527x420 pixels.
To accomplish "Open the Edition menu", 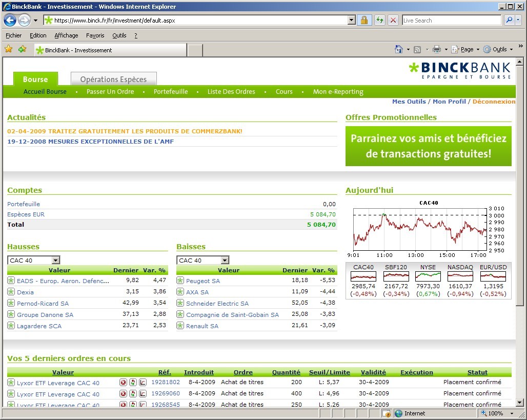I will click(38, 35).
